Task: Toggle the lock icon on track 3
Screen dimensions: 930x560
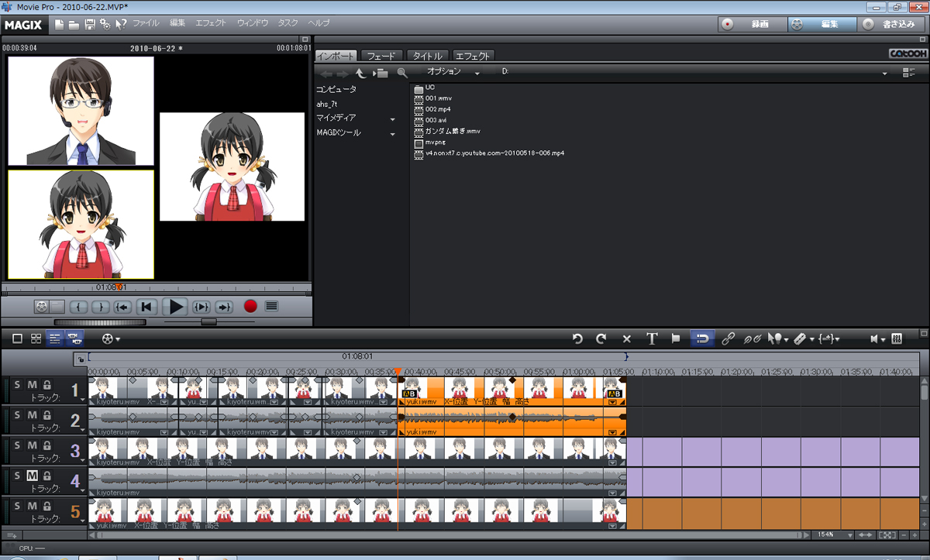Action: (x=46, y=445)
